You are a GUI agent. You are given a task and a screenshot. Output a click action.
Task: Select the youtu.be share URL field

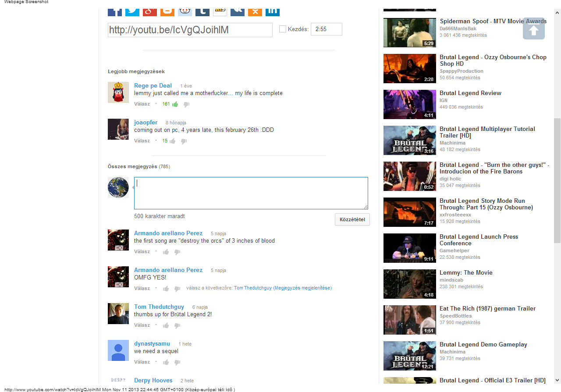tap(190, 30)
